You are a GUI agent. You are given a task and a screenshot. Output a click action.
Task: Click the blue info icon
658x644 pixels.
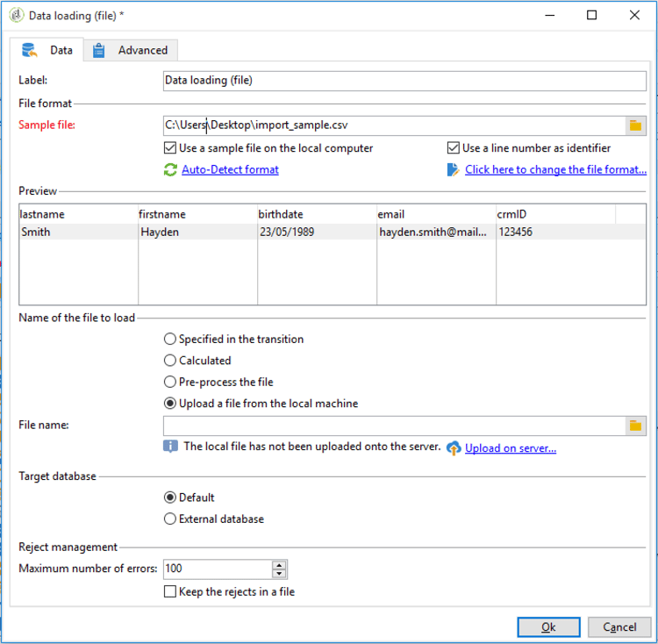coord(170,447)
